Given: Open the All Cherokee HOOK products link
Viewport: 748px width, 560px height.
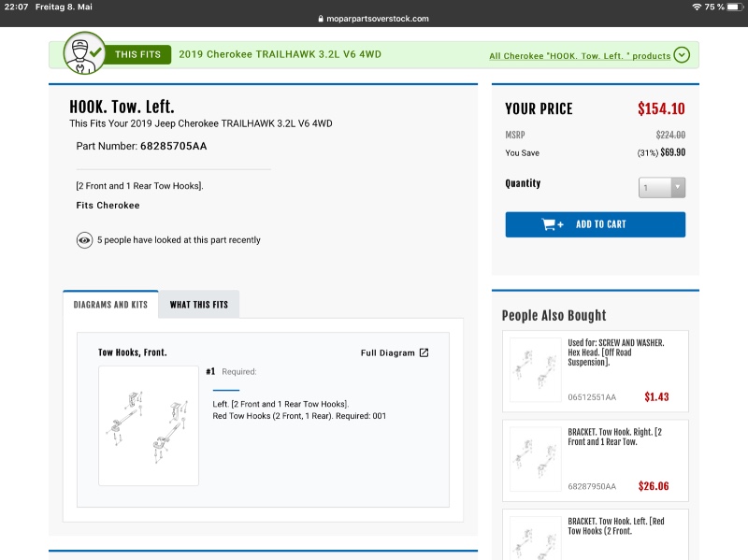Looking at the screenshot, I should (580, 56).
